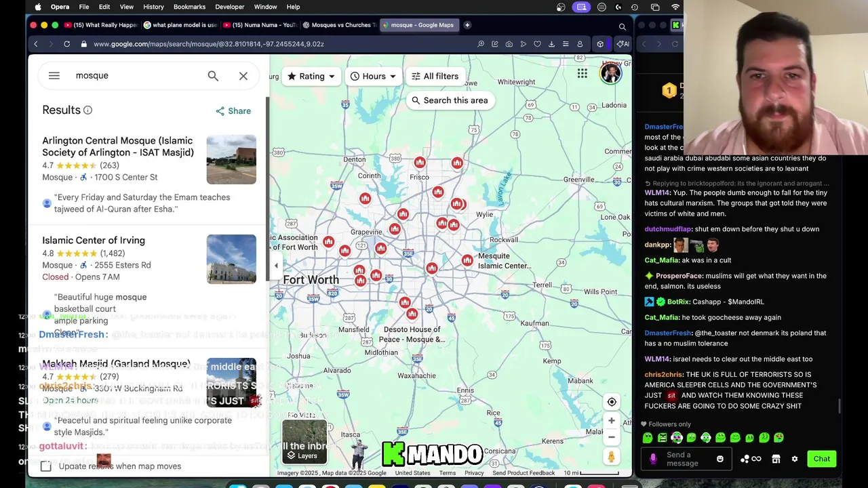Open chat settings gear icon
This screenshot has height=488, width=868.
point(795,459)
